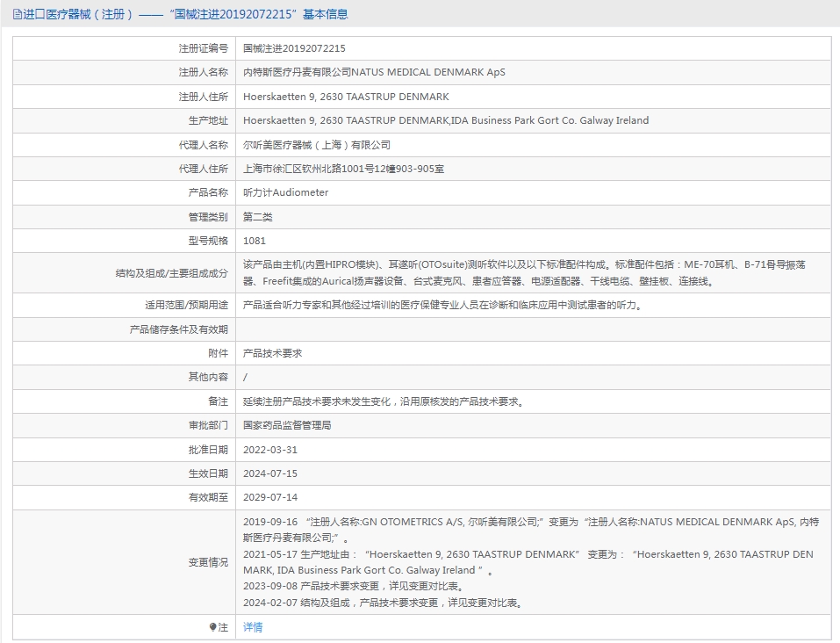
Task: Click the 注册证编号 label cell
Action: pyautogui.click(x=125, y=48)
